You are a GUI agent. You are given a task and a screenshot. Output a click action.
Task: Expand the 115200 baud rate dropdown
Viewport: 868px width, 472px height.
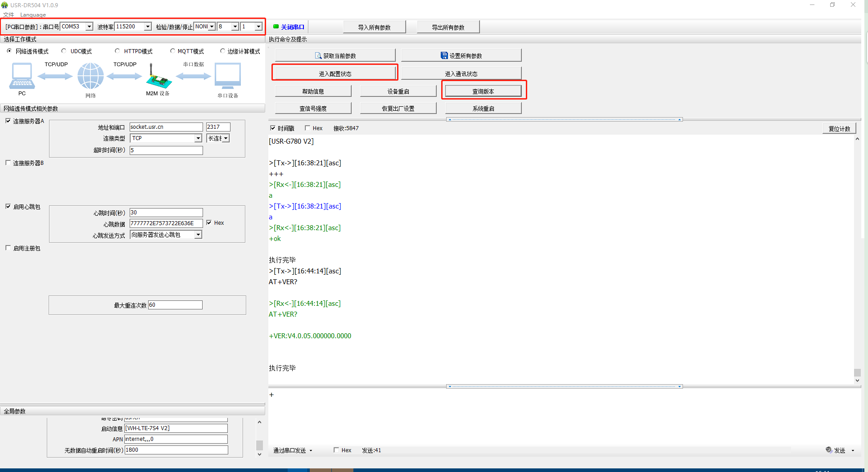click(148, 27)
